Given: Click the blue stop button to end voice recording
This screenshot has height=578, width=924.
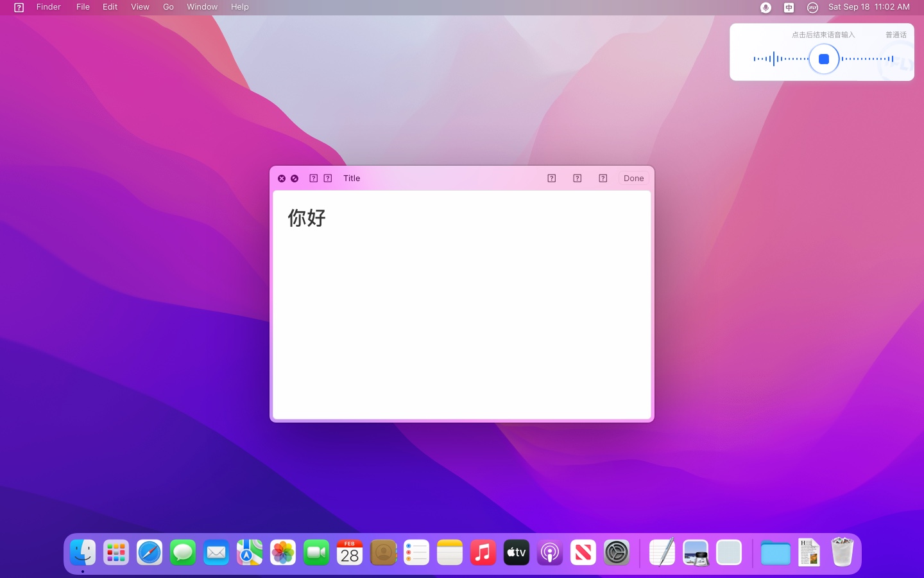Looking at the screenshot, I should (824, 59).
